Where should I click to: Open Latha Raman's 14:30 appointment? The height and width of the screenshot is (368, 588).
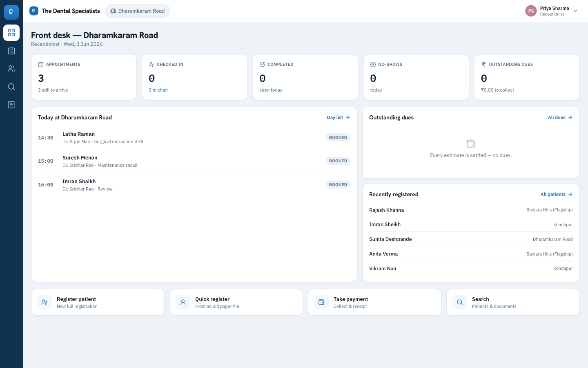pos(194,137)
